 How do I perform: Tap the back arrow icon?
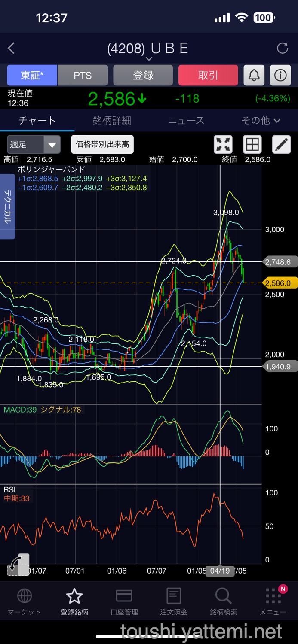[x=12, y=48]
